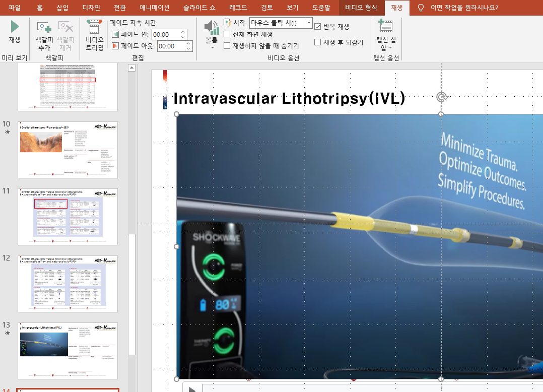Click the video seek timeline bar
Viewport: 543px width, 392px height.
[x=373, y=388]
